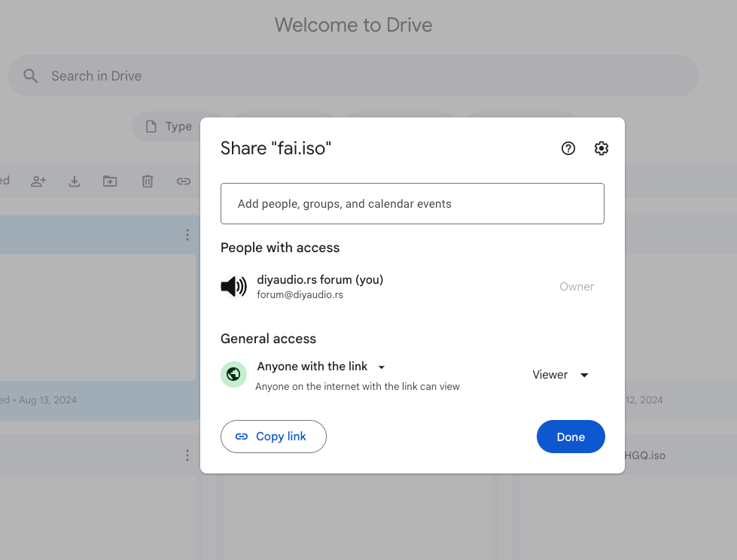The height and width of the screenshot is (560, 737).
Task: Click the "Aug 13, 2024" date text
Action: coord(47,400)
